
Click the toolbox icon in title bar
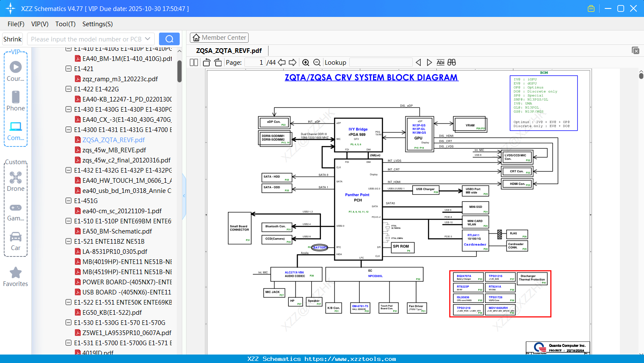pos(591,8)
